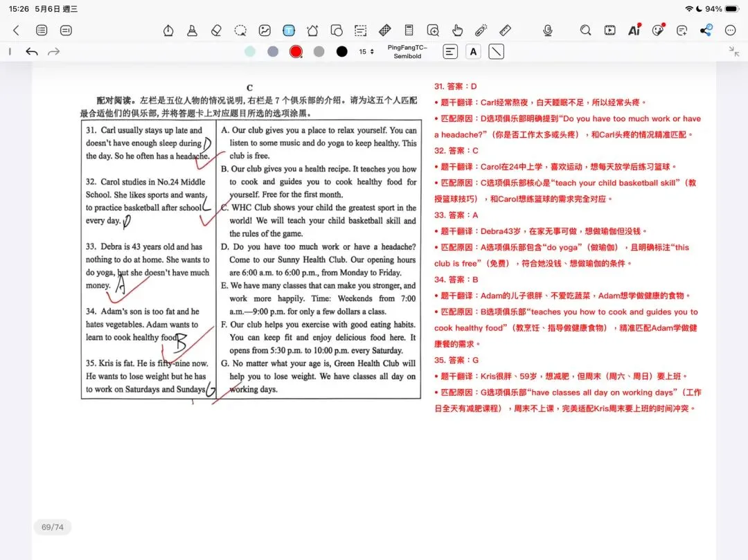Image resolution: width=748 pixels, height=560 pixels.
Task: Open the AI assistant
Action: (x=634, y=30)
